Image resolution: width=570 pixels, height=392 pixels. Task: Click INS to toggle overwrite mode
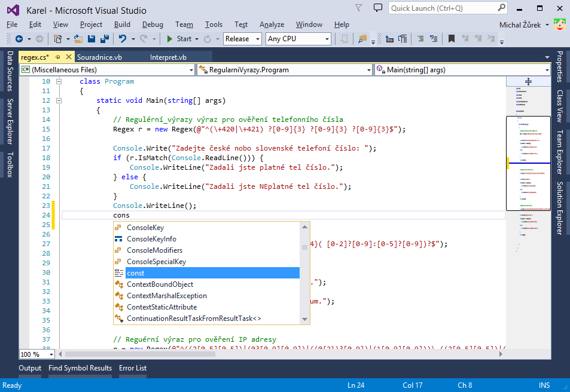click(x=544, y=385)
